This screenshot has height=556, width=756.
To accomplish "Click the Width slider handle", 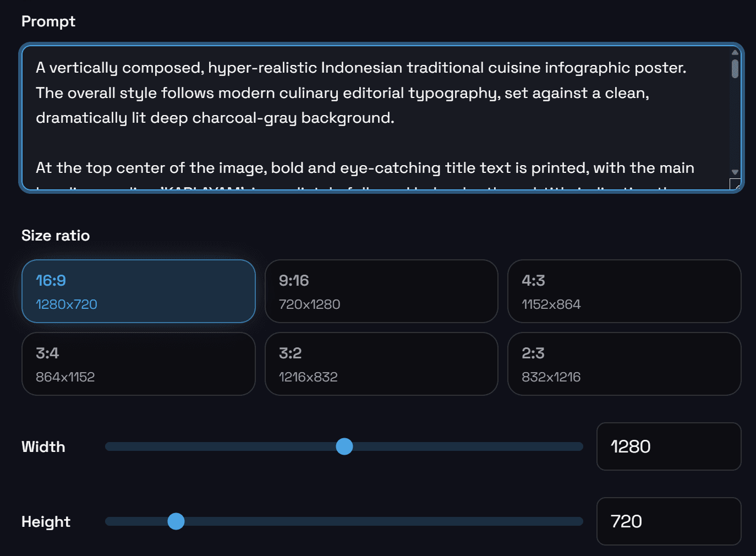I will pos(344,446).
